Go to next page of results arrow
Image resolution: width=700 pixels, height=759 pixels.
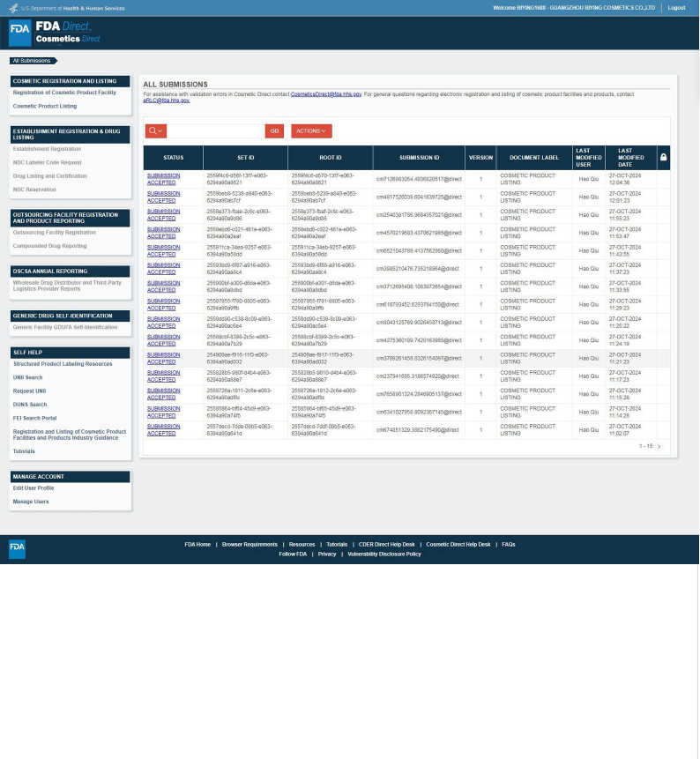(x=659, y=447)
